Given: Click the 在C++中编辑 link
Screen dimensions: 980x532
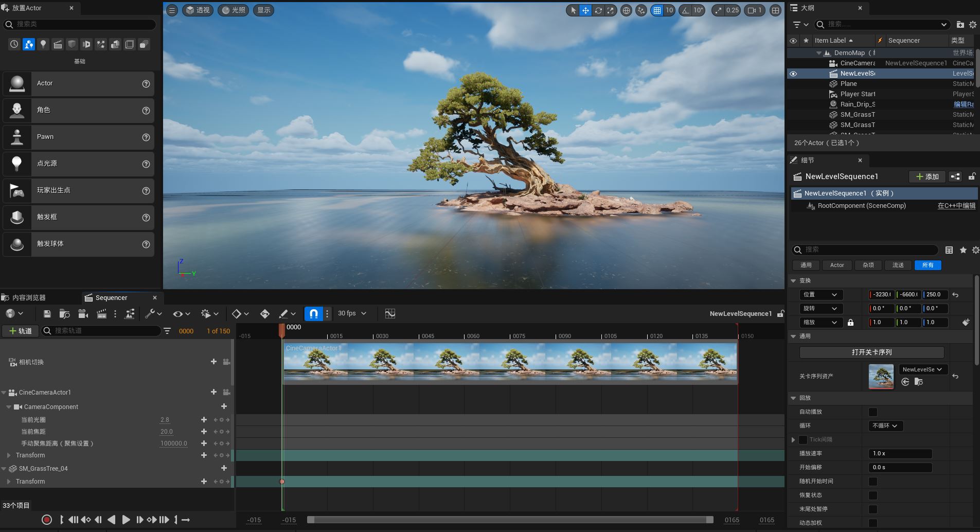Looking at the screenshot, I should [956, 206].
